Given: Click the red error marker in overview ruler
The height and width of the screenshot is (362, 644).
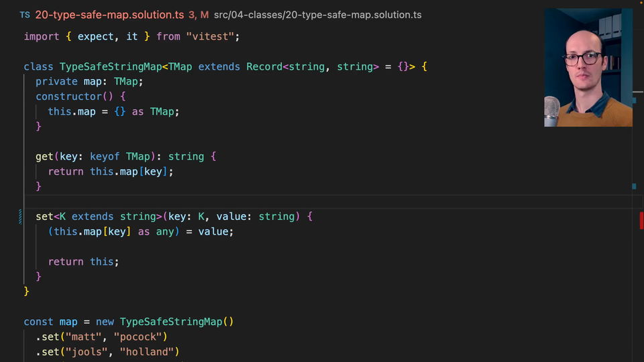Looking at the screenshot, I should tap(641, 220).
